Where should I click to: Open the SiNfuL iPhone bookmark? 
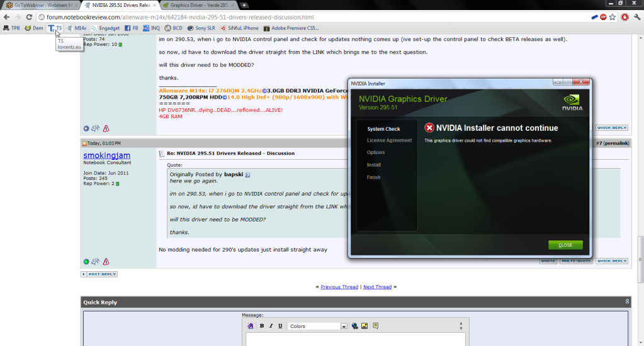click(239, 28)
